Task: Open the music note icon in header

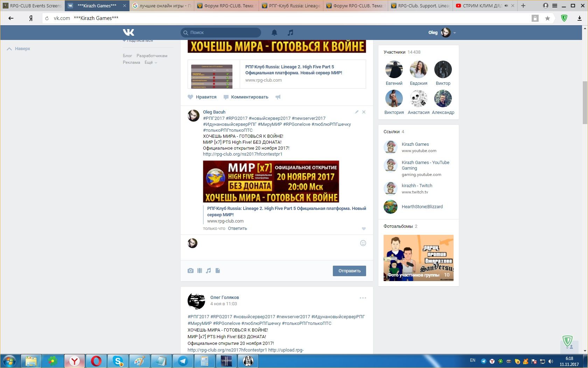Action: [x=290, y=33]
